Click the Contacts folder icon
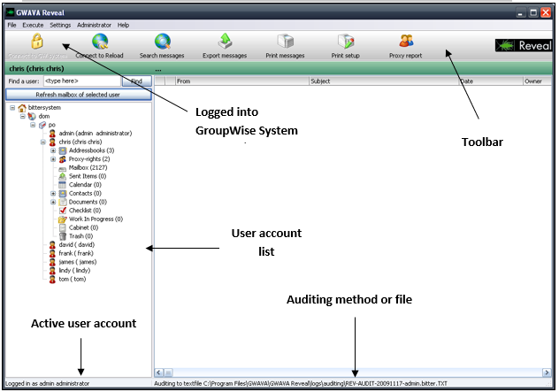Screen dimensions: 559x392 pyautogui.click(x=63, y=193)
